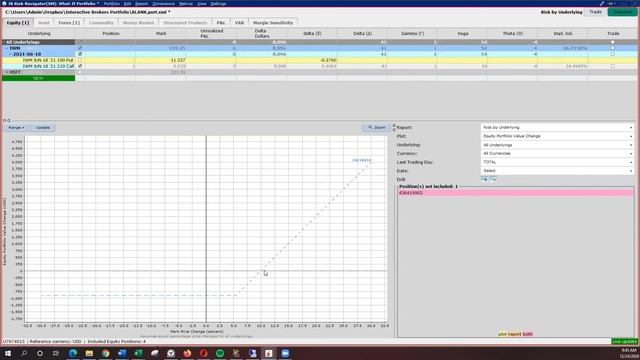640x360 pixels.
Task: Open the Edit menu
Action: [x=127, y=3]
